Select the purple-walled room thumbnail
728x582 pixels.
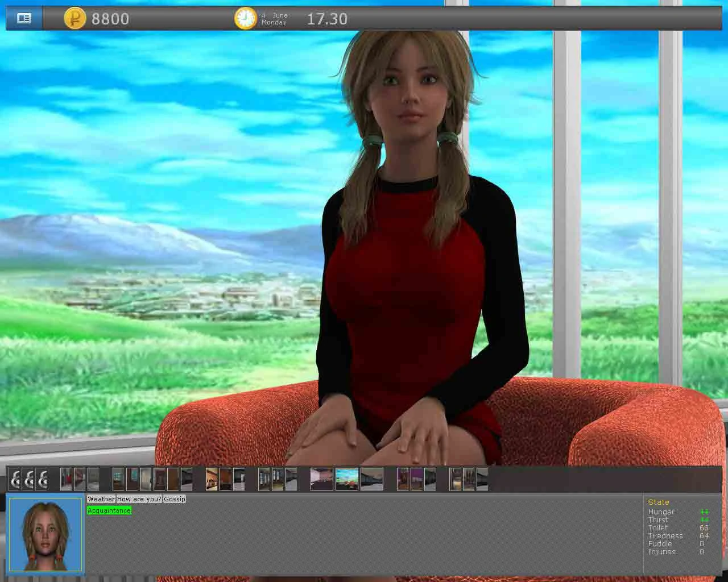point(416,479)
